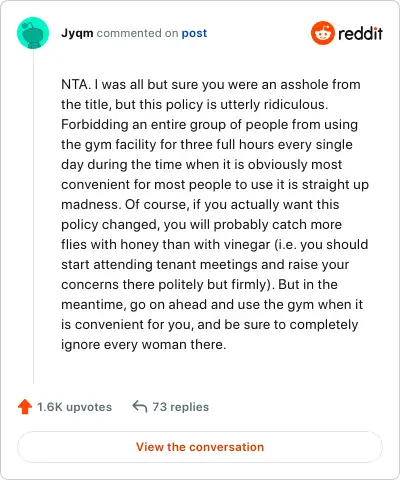Image resolution: width=400 pixels, height=480 pixels.
Task: Click the final line "ignore every woman there."
Action: point(144,345)
